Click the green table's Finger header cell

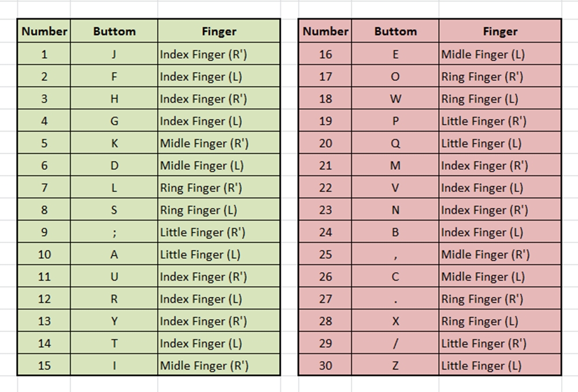(219, 31)
